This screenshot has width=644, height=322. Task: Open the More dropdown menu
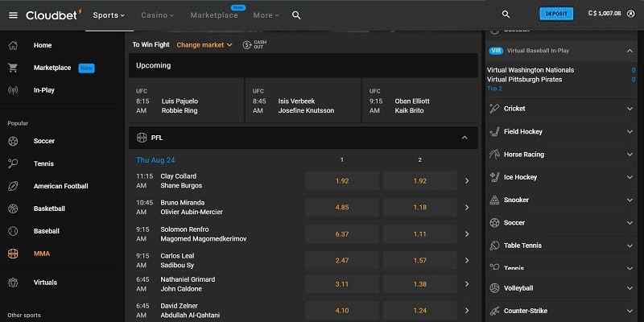coord(266,15)
